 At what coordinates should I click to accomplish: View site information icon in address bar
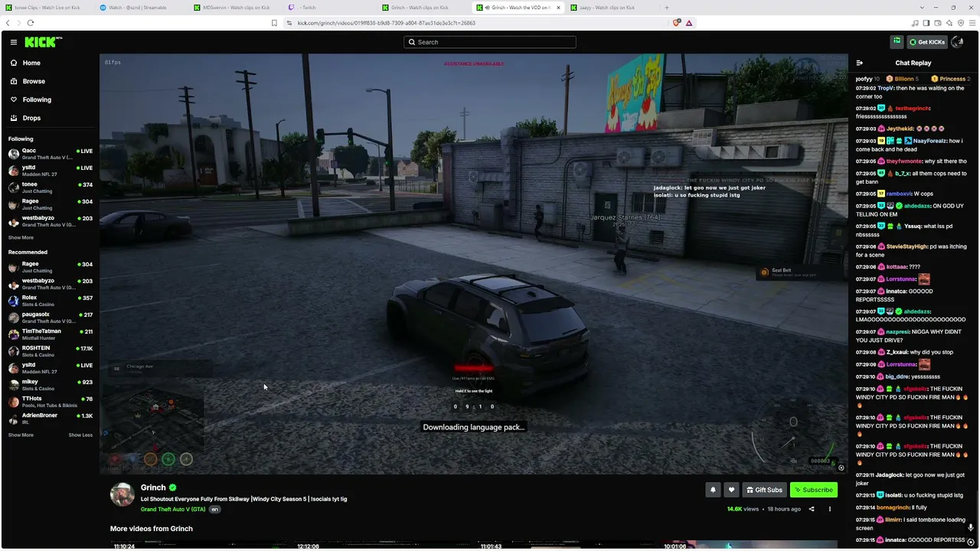pos(289,23)
